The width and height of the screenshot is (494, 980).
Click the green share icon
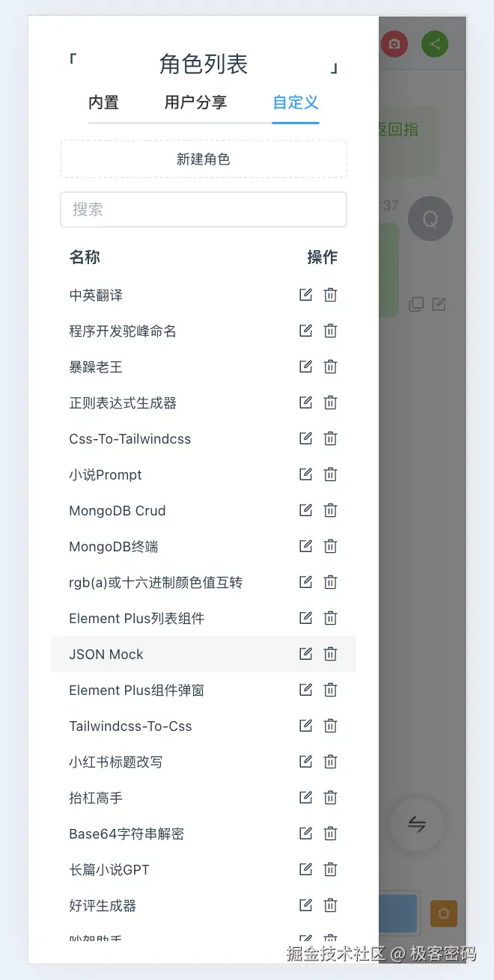(435, 43)
